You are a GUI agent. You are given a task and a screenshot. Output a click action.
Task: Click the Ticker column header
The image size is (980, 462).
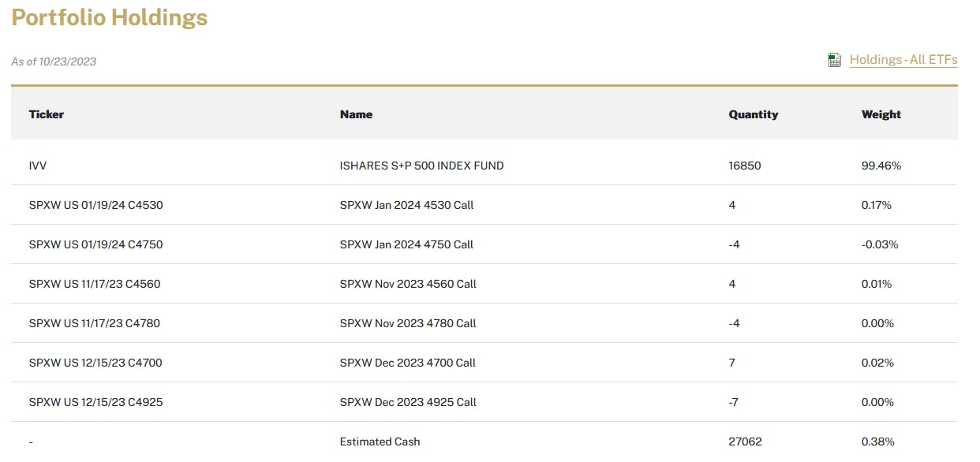47,114
